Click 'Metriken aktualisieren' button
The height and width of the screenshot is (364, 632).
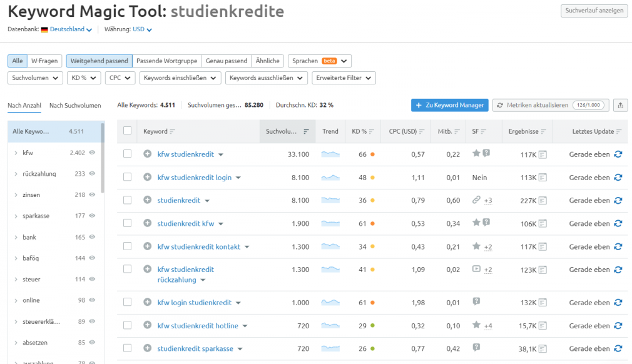pyautogui.click(x=551, y=105)
